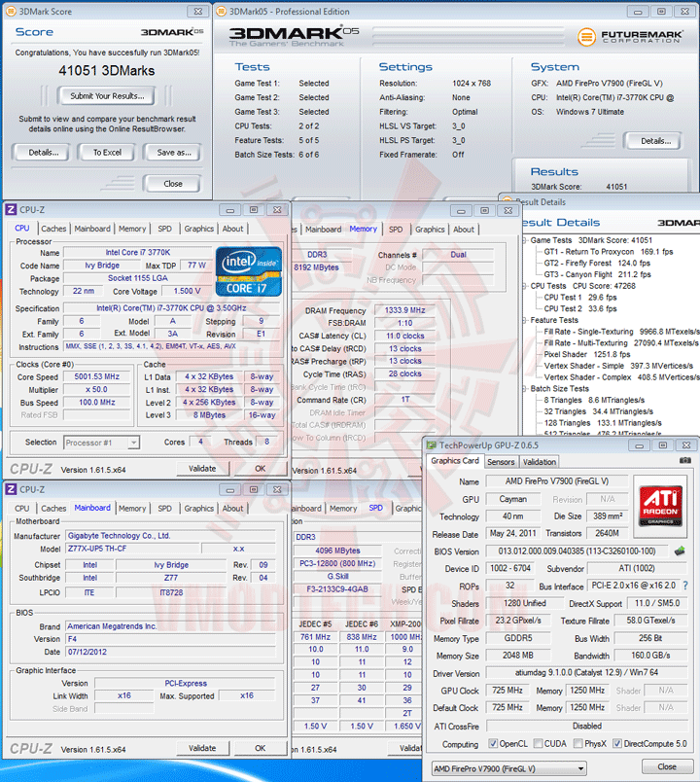Toggle the DirectCompute 5.0 checkbox
700x782 pixels.
click(x=617, y=744)
